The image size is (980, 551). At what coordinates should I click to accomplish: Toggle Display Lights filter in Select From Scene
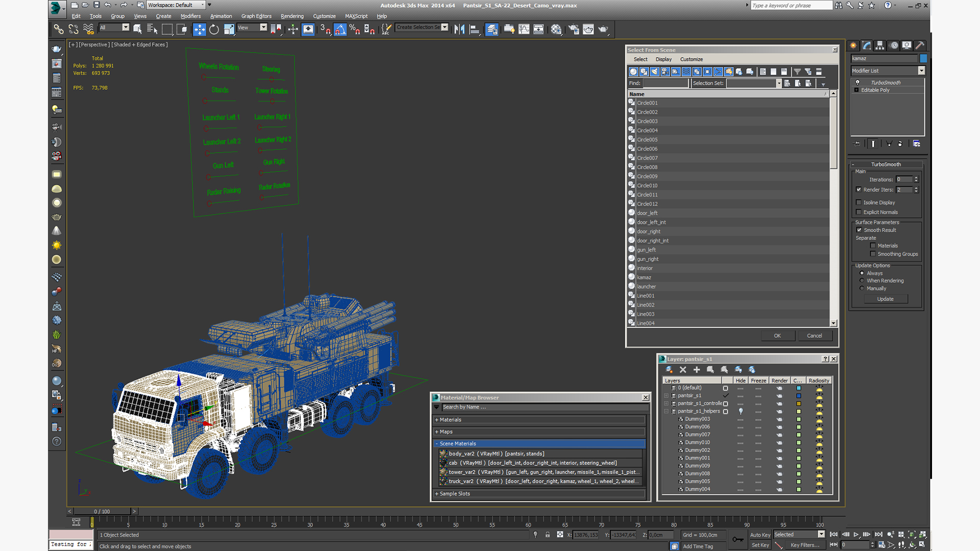click(x=654, y=71)
